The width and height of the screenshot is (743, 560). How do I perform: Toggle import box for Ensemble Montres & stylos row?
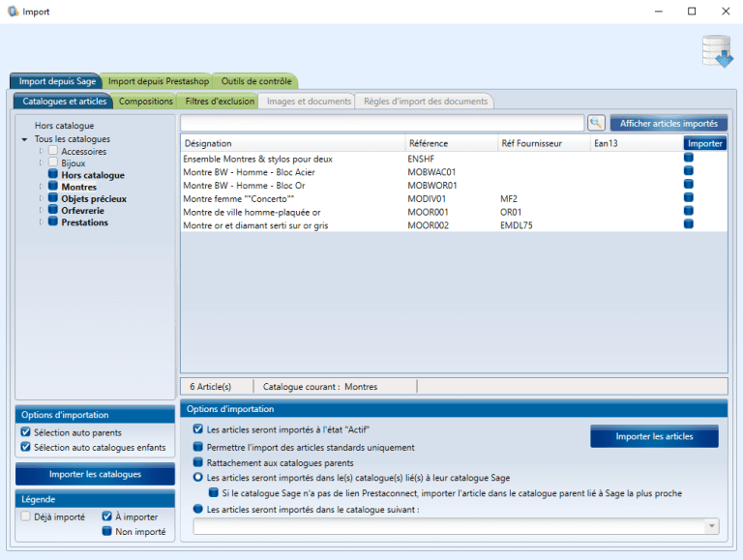tap(689, 158)
